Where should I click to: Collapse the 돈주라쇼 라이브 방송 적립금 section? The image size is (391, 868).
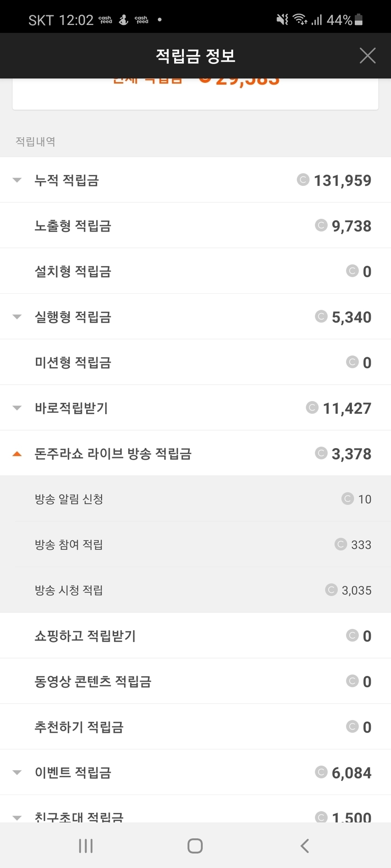(x=17, y=454)
